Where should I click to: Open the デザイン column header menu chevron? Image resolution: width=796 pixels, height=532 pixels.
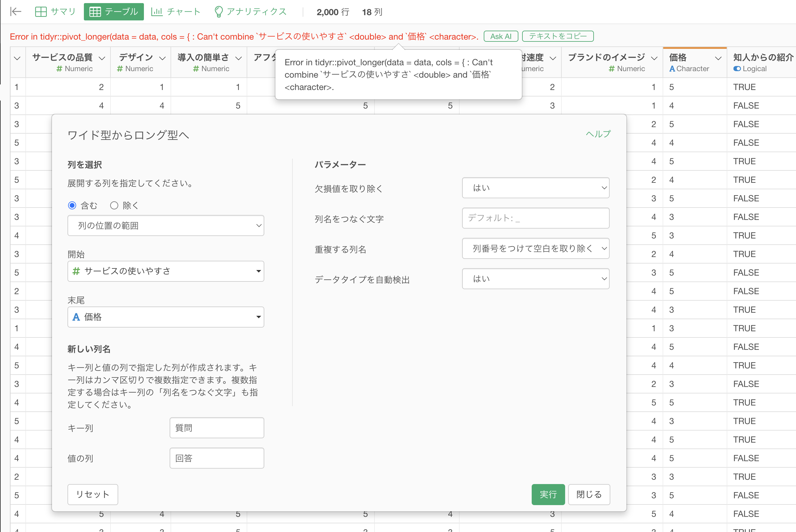coord(162,58)
